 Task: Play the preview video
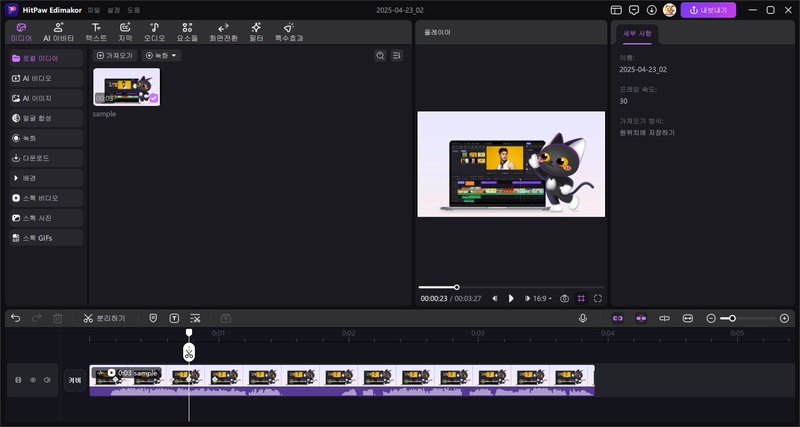click(x=511, y=298)
